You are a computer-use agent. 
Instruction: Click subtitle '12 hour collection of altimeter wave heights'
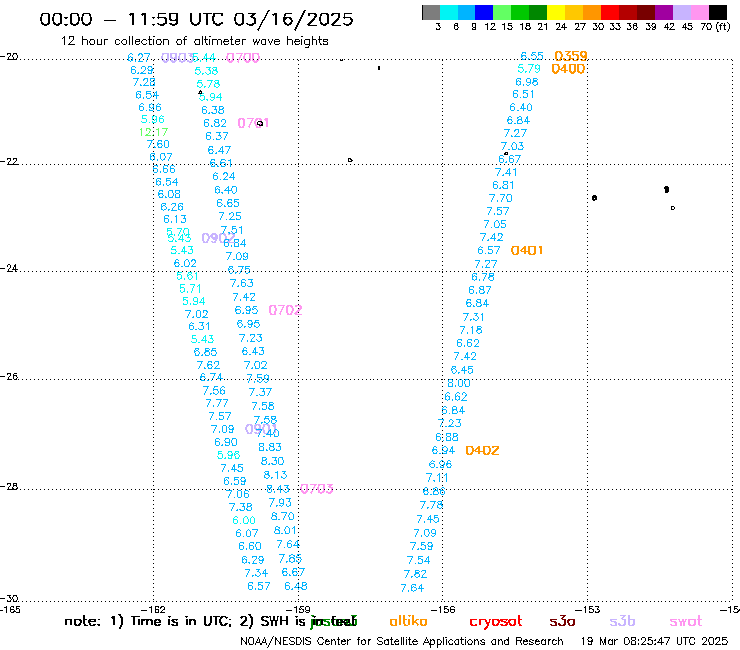pos(194,41)
